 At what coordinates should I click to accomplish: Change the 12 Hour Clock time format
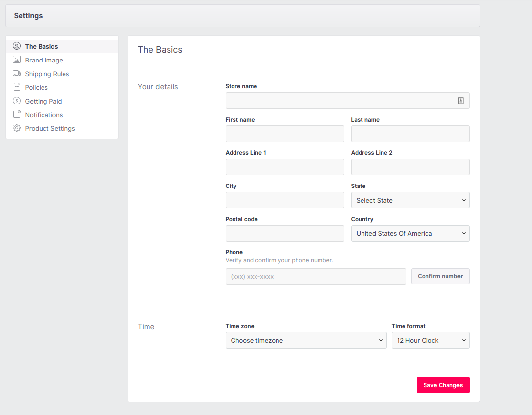click(430, 340)
